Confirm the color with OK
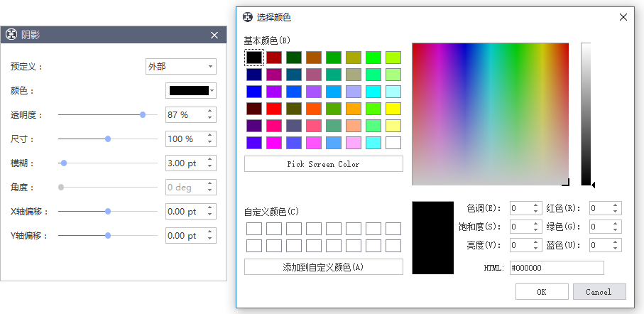 542,292
